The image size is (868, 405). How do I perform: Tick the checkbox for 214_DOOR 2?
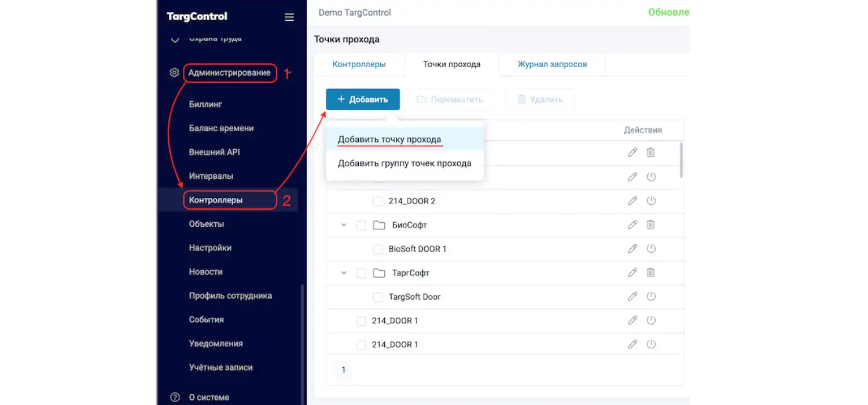pos(378,201)
